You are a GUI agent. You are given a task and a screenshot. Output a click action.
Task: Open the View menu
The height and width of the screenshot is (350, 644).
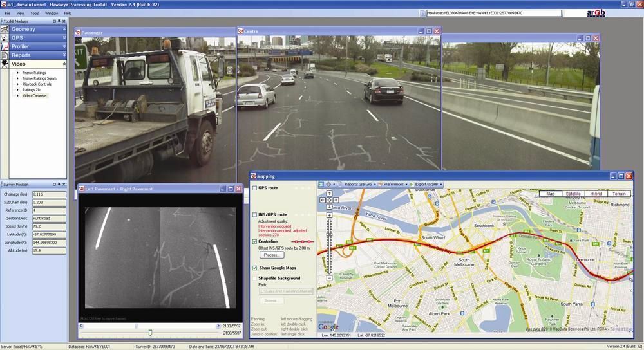(20, 13)
